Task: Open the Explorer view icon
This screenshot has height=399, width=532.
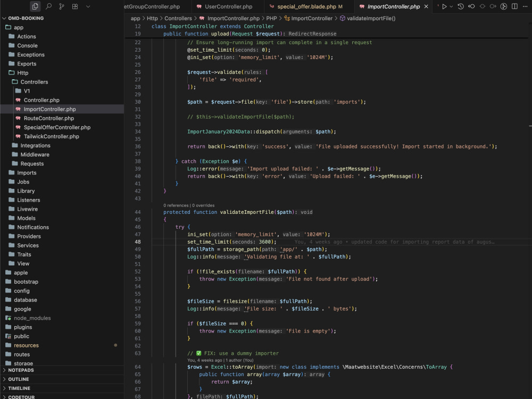Action: pyautogui.click(x=35, y=6)
